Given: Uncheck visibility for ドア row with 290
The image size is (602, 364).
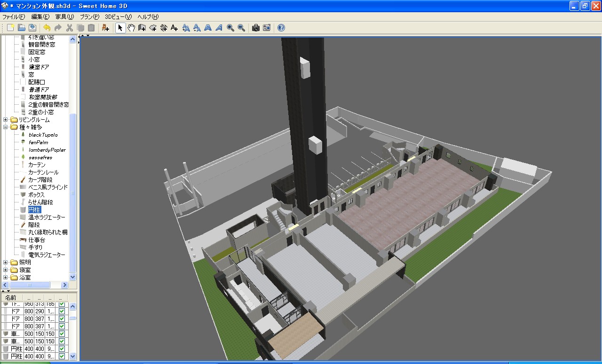Looking at the screenshot, I should (x=62, y=311).
